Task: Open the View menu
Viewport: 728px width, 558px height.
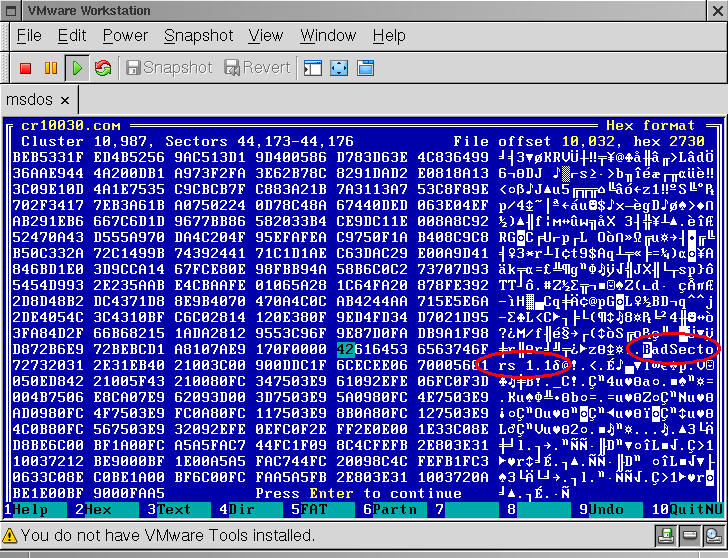Action: point(266,35)
